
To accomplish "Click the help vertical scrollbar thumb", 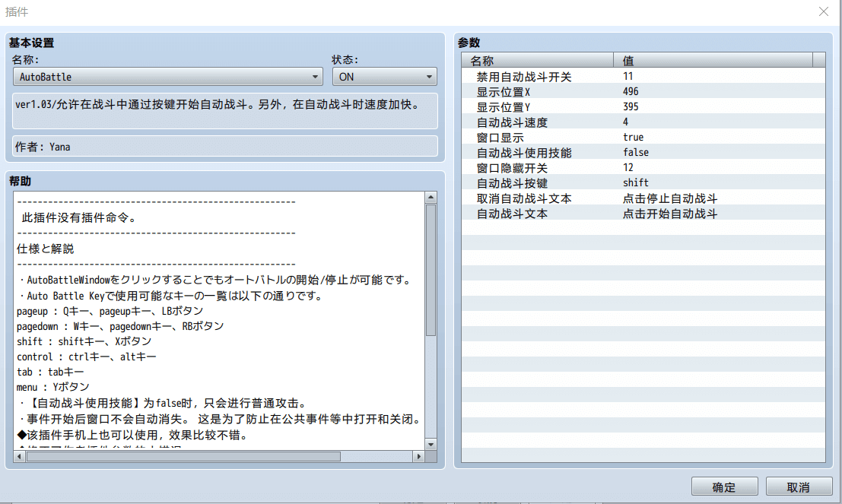I will [431, 270].
